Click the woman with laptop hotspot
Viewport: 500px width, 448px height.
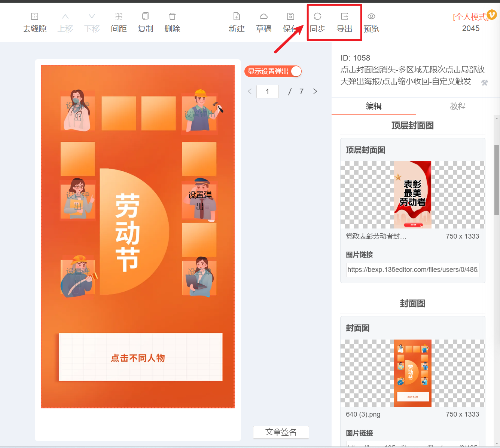point(199,277)
